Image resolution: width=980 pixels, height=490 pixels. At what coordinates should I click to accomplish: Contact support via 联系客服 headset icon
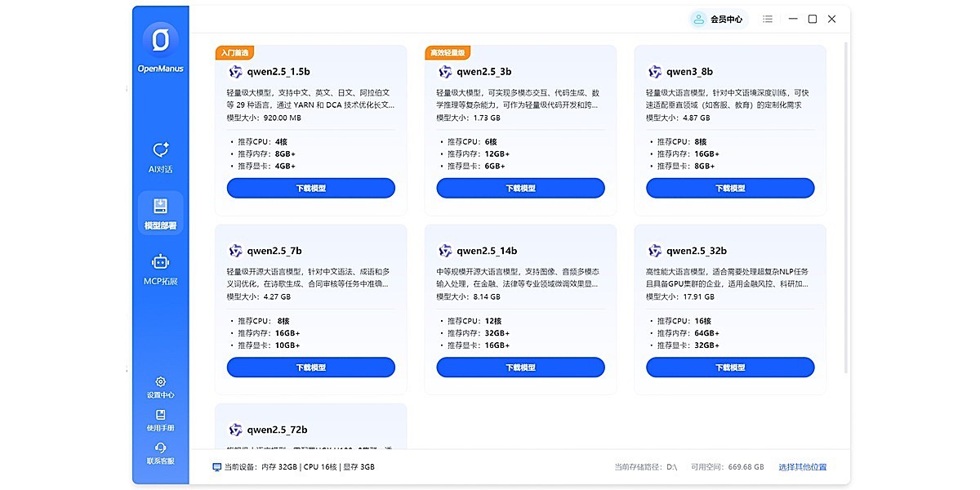[x=160, y=448]
